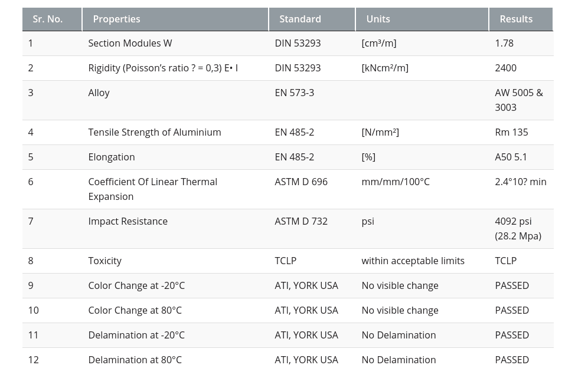The height and width of the screenshot is (388, 588).
Task: Select the 'Rm 135' result value
Action: tap(511, 132)
